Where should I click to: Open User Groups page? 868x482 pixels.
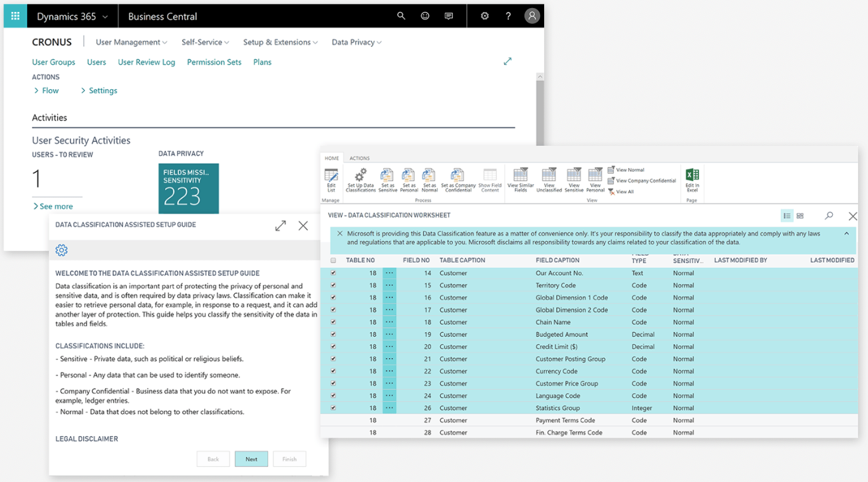tap(53, 62)
